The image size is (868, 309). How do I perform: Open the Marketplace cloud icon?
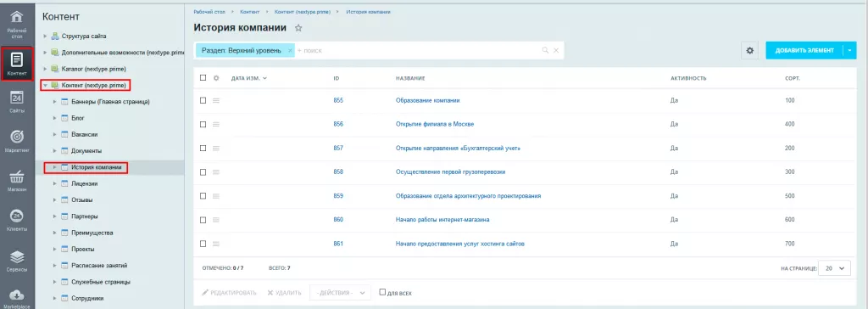coord(17,295)
